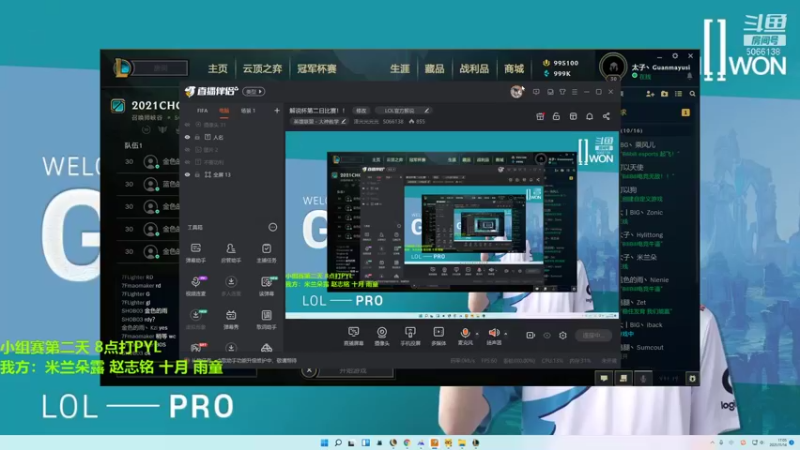This screenshot has height=450, width=800.
Task: Open the 太子、Guanmayusi profile avatar
Action: tap(613, 67)
